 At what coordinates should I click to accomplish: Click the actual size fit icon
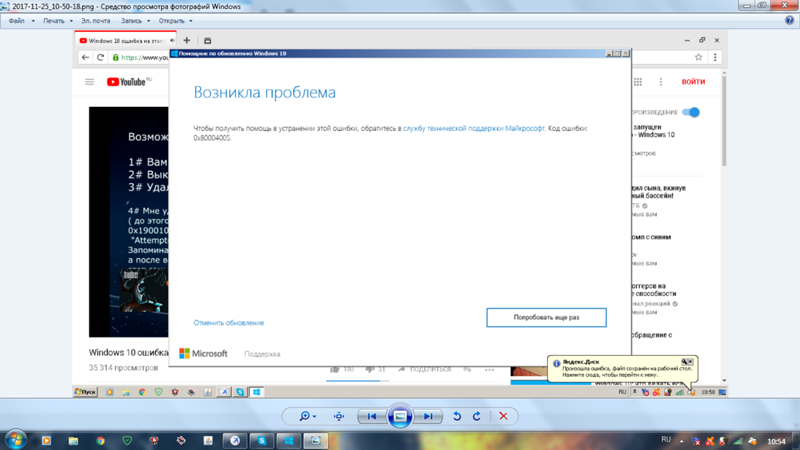click(x=339, y=416)
